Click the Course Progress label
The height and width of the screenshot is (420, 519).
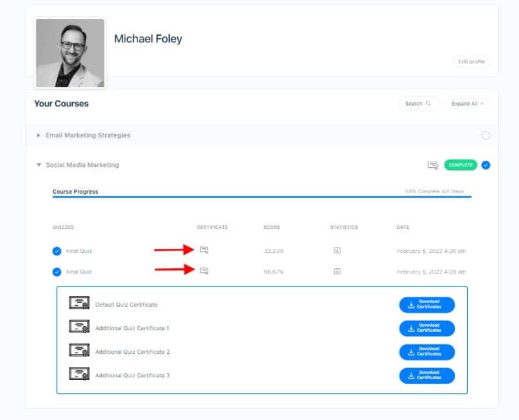(75, 191)
